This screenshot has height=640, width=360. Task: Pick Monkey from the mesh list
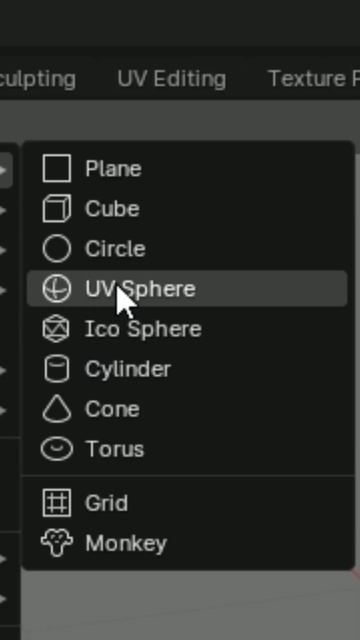(187, 543)
